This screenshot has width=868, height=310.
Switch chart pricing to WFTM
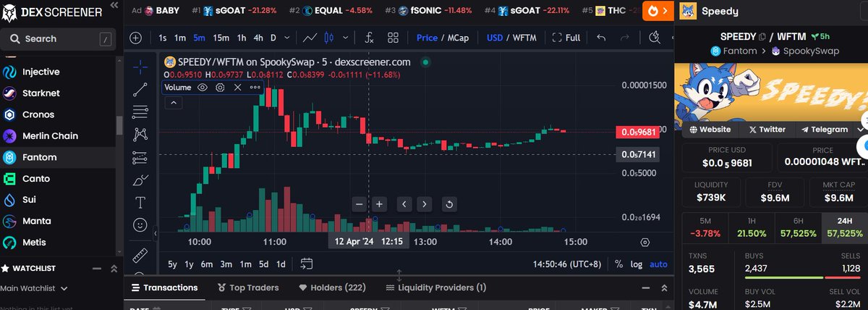point(524,38)
